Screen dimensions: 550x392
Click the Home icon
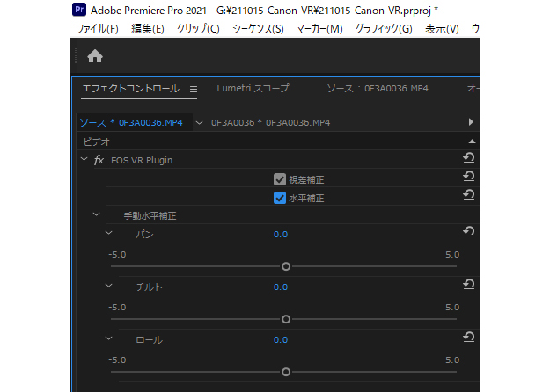95,56
